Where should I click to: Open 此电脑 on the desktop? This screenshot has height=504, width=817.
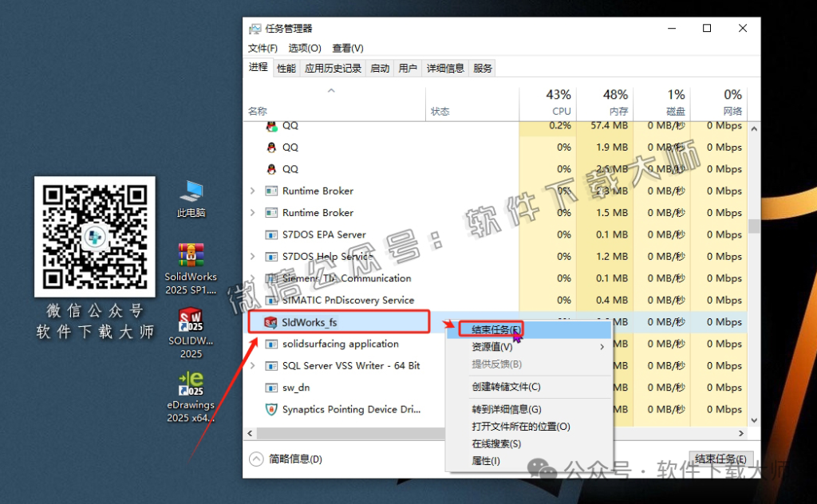(x=191, y=189)
